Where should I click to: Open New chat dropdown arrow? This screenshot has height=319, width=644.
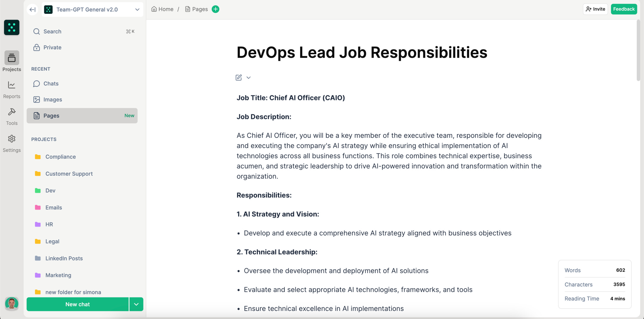(x=136, y=304)
